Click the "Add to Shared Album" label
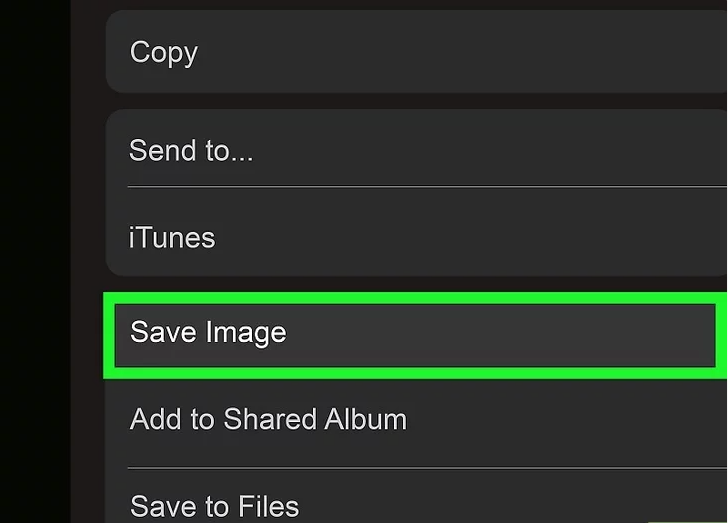Image resolution: width=728 pixels, height=523 pixels. point(268,419)
